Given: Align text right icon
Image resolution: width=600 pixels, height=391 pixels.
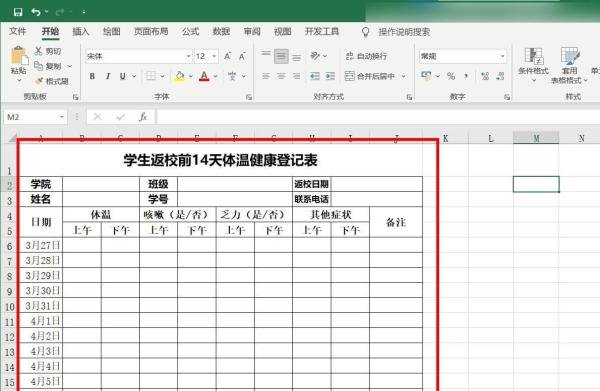Looking at the screenshot, I should (x=297, y=76).
